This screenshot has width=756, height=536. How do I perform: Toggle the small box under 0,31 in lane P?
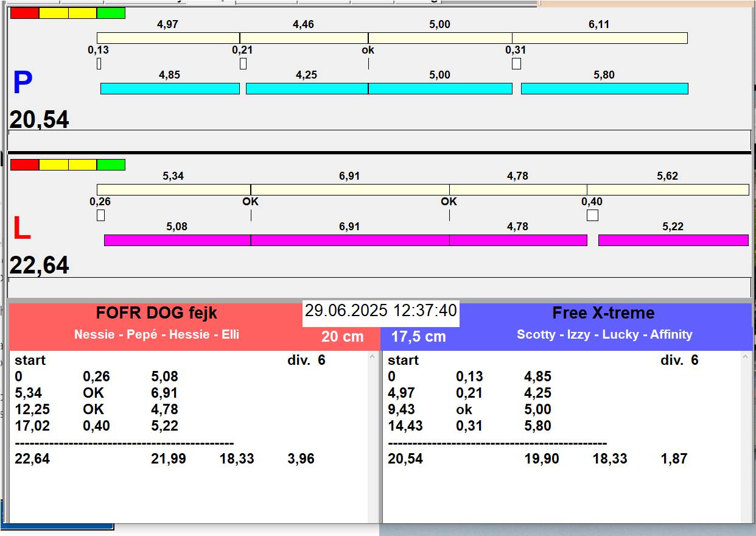[x=516, y=63]
